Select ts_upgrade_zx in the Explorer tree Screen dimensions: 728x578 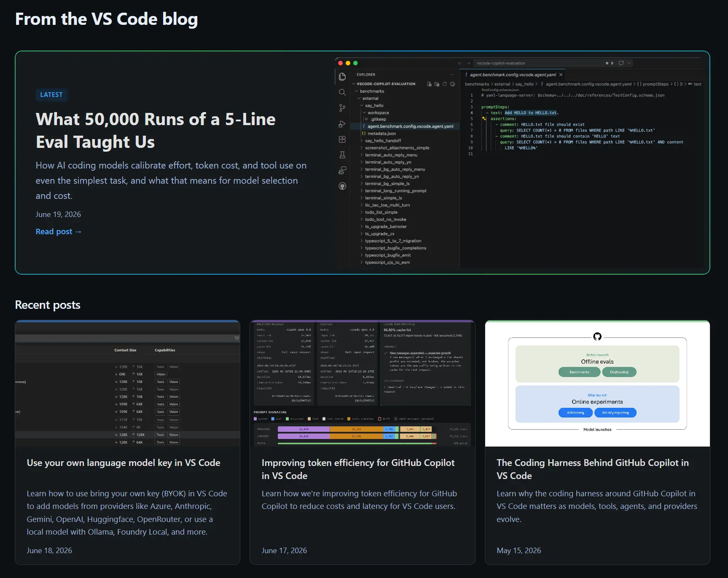coord(405,234)
